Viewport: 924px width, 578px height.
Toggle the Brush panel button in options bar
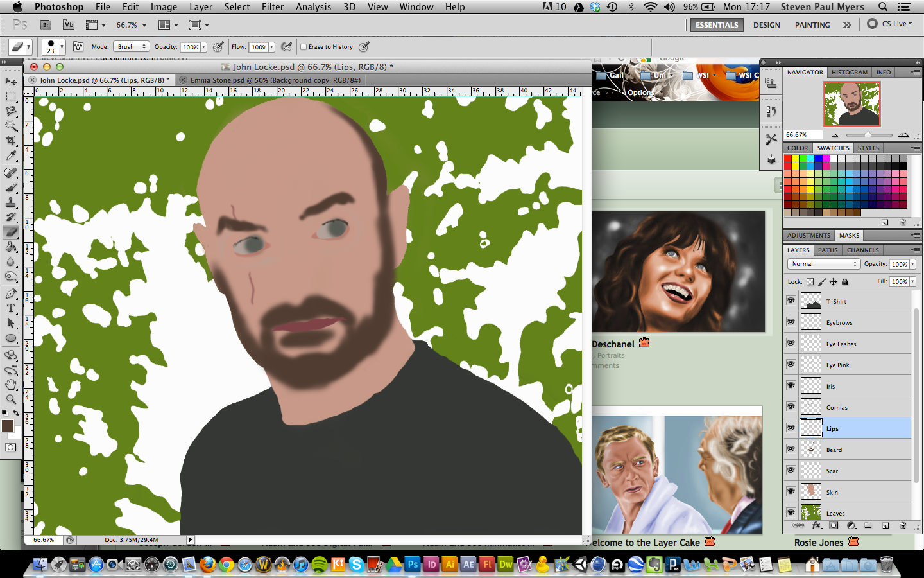pos(78,47)
